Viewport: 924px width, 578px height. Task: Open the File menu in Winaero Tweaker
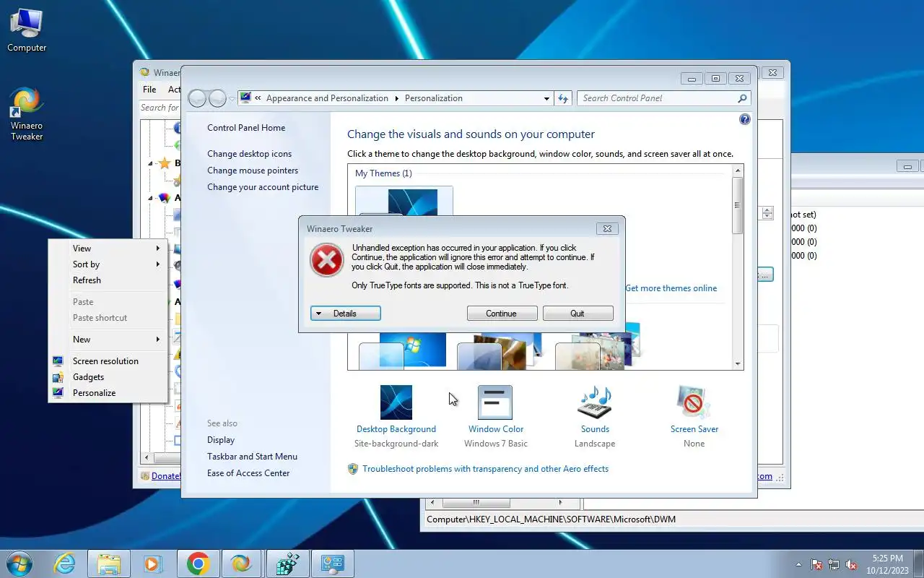pos(149,90)
